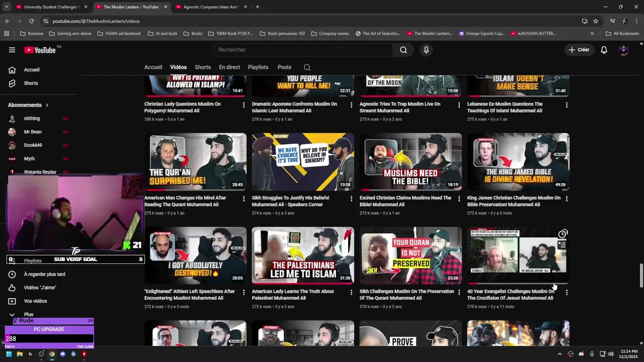The width and height of the screenshot is (644, 362).
Task: Show hidden bookmarks overflow chevron
Action: 592,34
